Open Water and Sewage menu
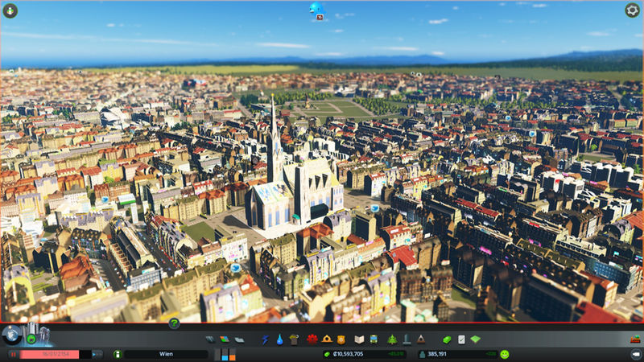This screenshot has width=644, height=362. (x=279, y=339)
